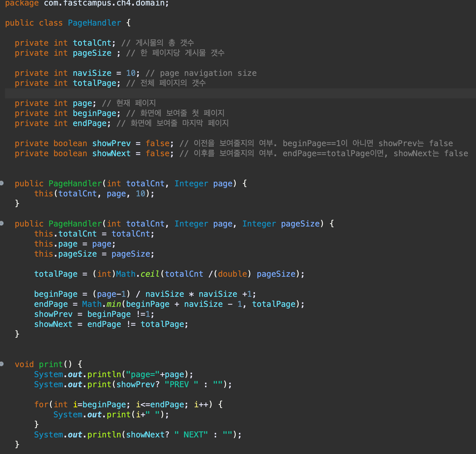Click 'this.totalCnt = totalCnt;' statement
476x454 pixels.
coord(94,234)
